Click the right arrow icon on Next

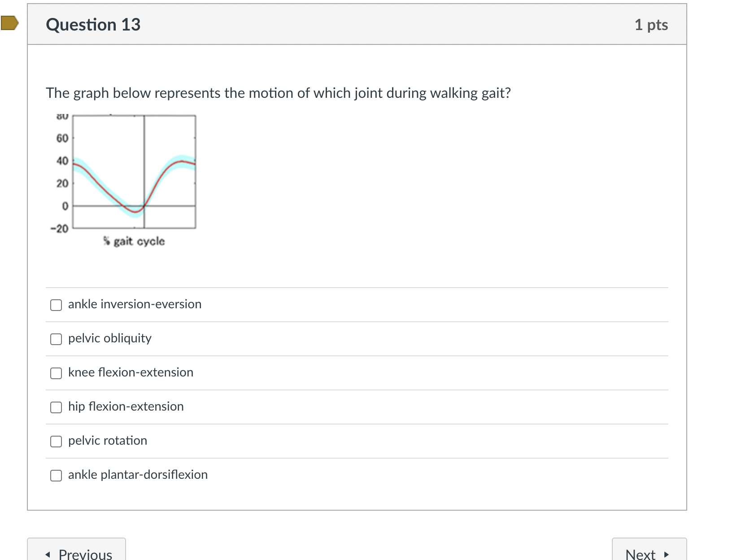667,555
